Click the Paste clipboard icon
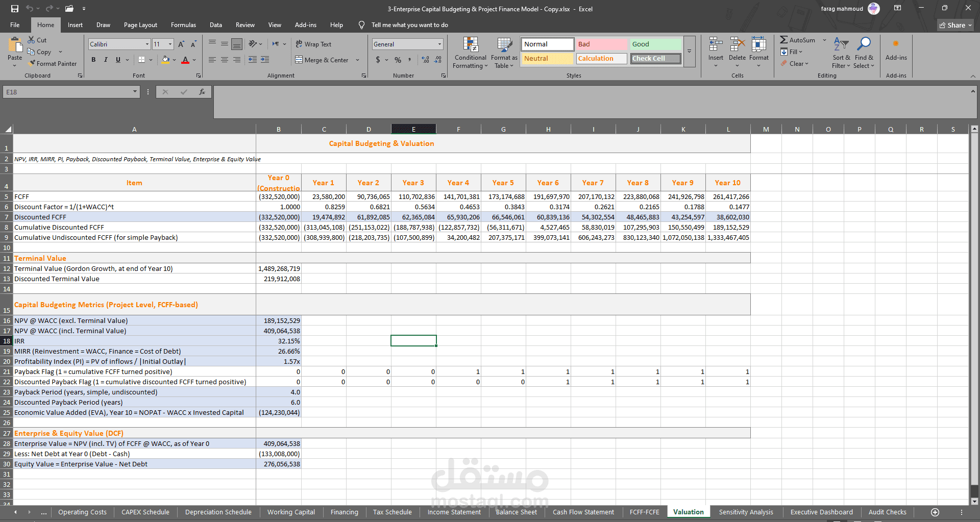Viewport: 980px width, 522px height. click(x=15, y=45)
